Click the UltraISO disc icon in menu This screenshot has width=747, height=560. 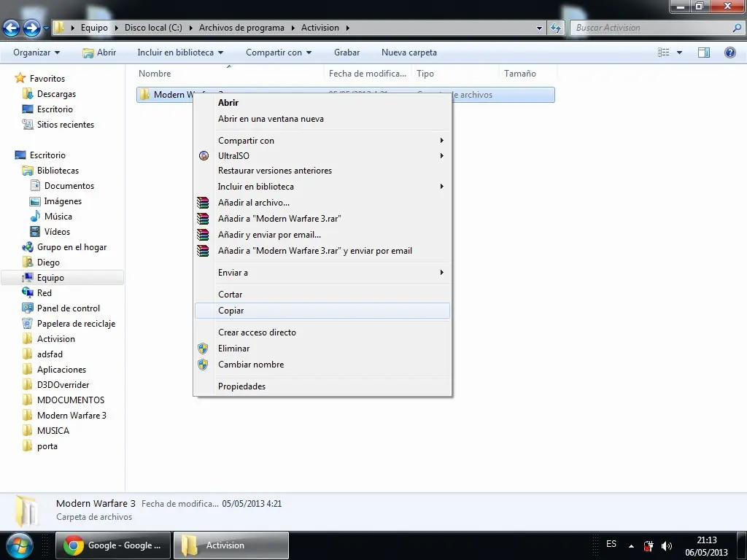coord(204,156)
